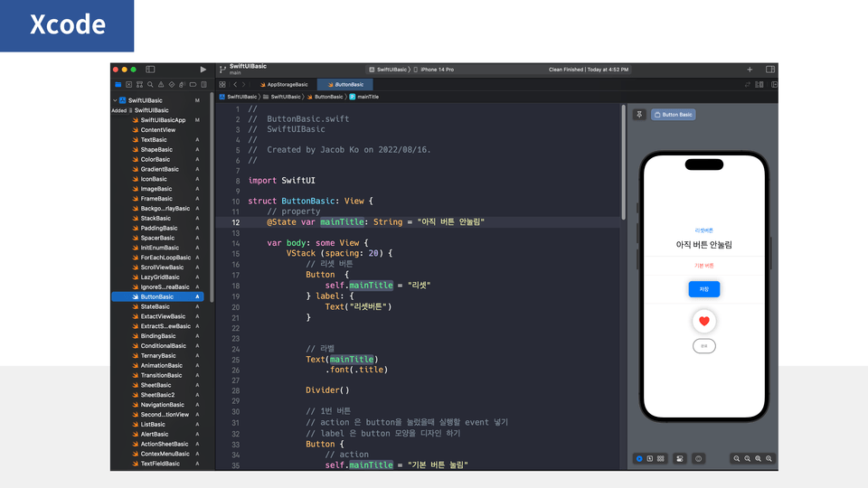Zoom in the canvas preview
The width and height of the screenshot is (868, 488).
click(769, 459)
